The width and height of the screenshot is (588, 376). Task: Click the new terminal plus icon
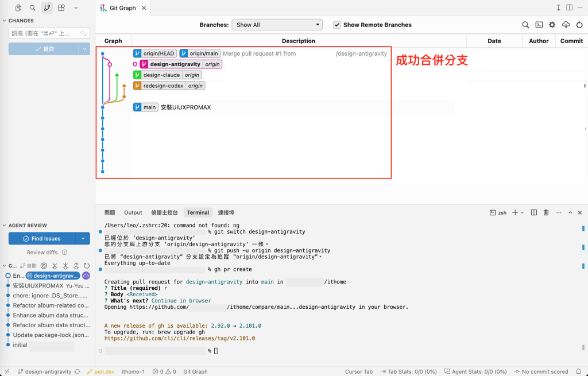click(x=515, y=212)
